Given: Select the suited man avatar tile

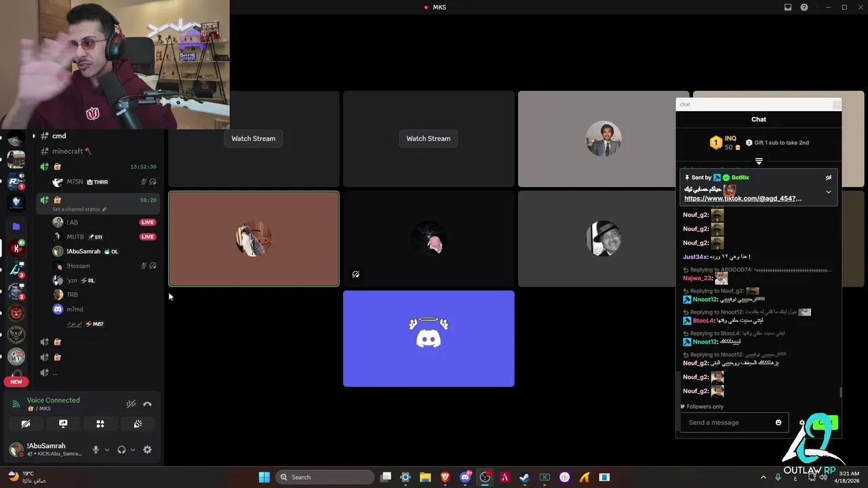Looking at the screenshot, I should pos(604,139).
